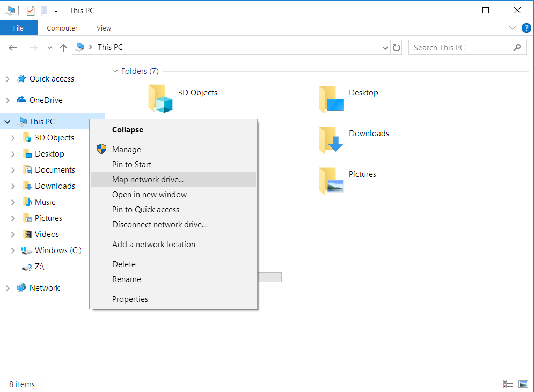The width and height of the screenshot is (534, 392).
Task: Switch to details view in status bar
Action: (x=508, y=384)
